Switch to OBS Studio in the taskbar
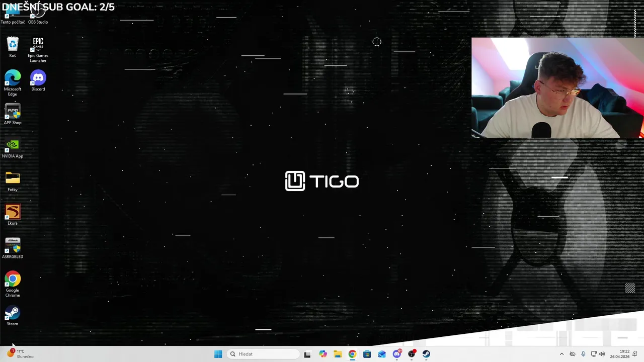Image resolution: width=644 pixels, height=362 pixels. point(412,354)
